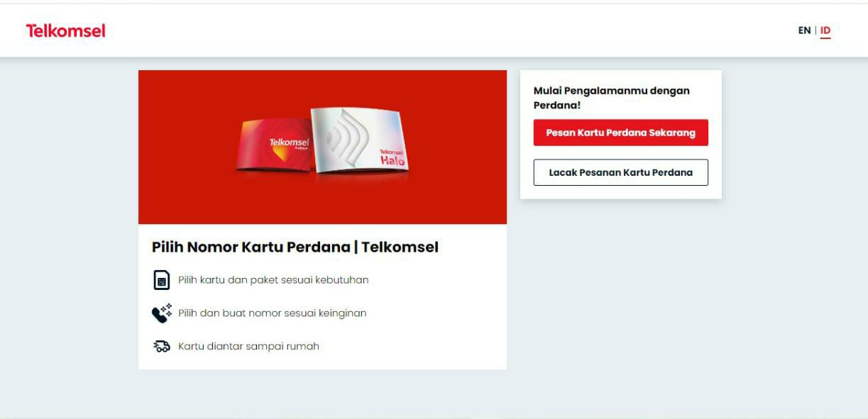Click the separator between EN and ID
The height and width of the screenshot is (419, 868).
point(815,30)
